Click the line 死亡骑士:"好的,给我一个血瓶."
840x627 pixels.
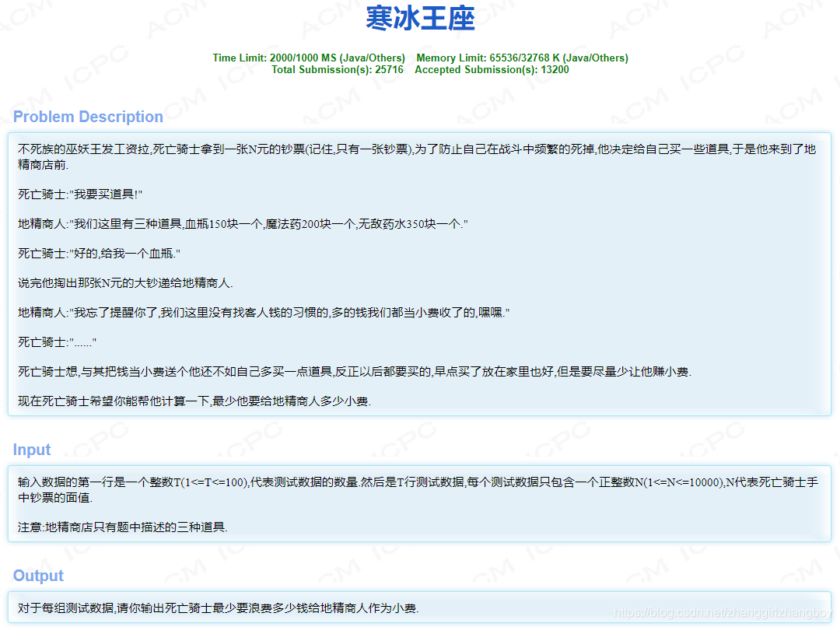[x=99, y=253]
